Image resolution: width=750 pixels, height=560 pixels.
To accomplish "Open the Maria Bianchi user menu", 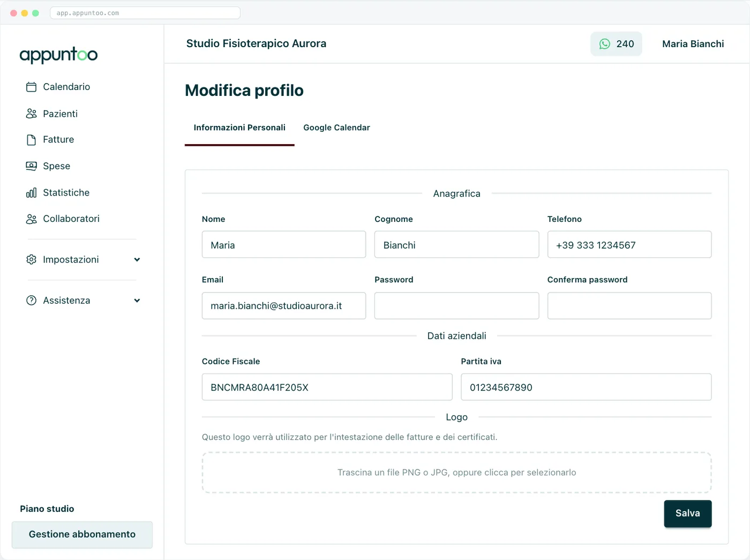I will point(693,44).
